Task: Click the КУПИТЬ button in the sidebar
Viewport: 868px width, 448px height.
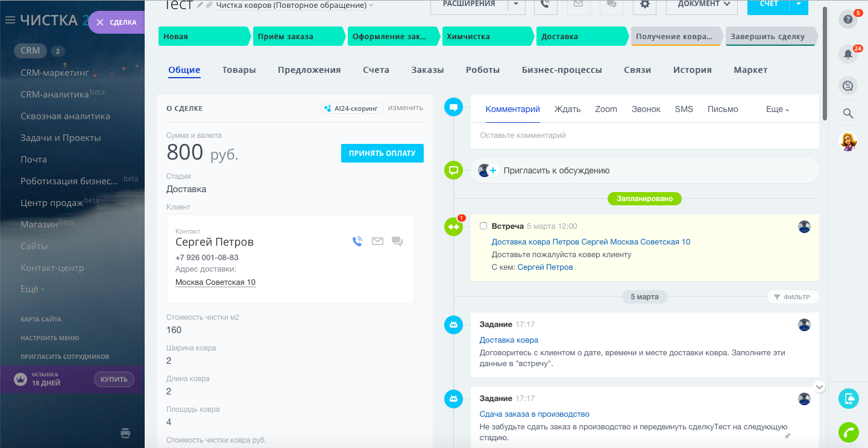Action: coord(114,379)
